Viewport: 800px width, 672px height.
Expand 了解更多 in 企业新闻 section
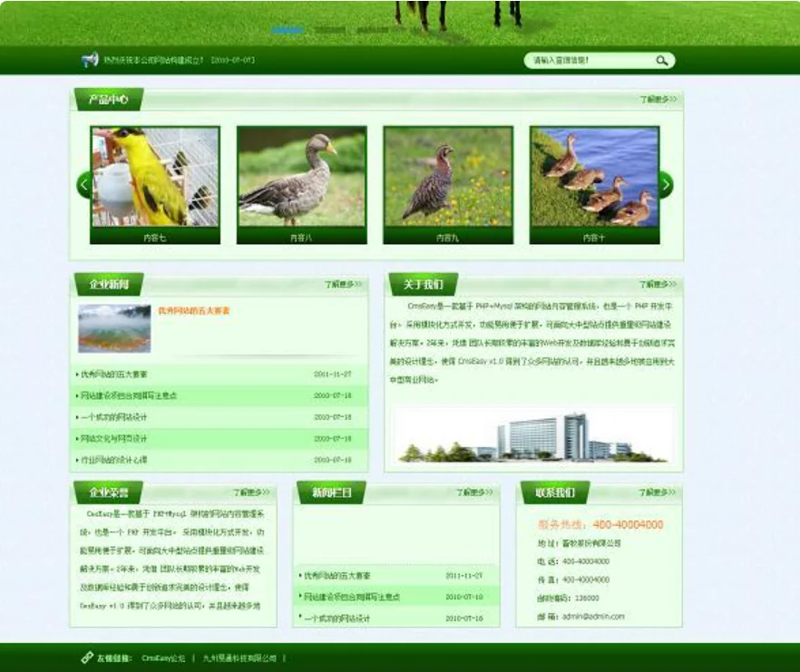tap(344, 285)
